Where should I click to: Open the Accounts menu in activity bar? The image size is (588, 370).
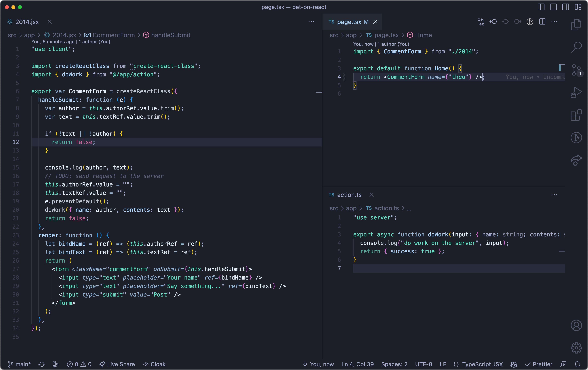coord(576,325)
